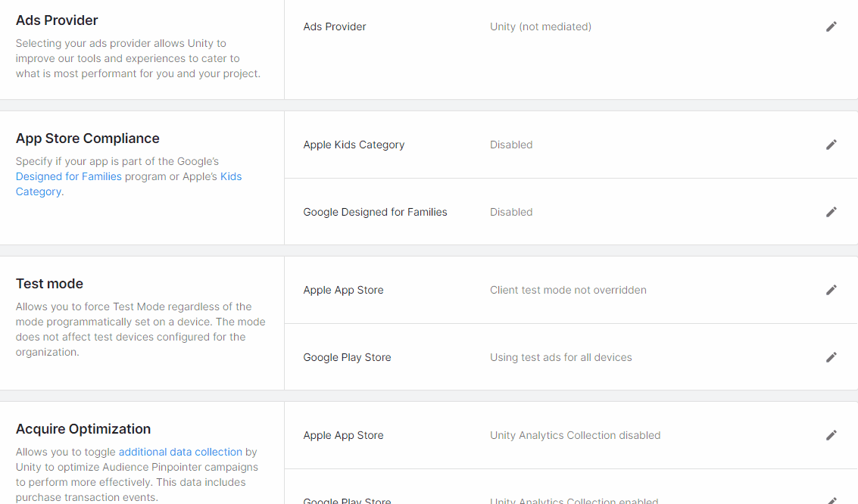Click 'Client test mode not overridden' text

pos(568,290)
